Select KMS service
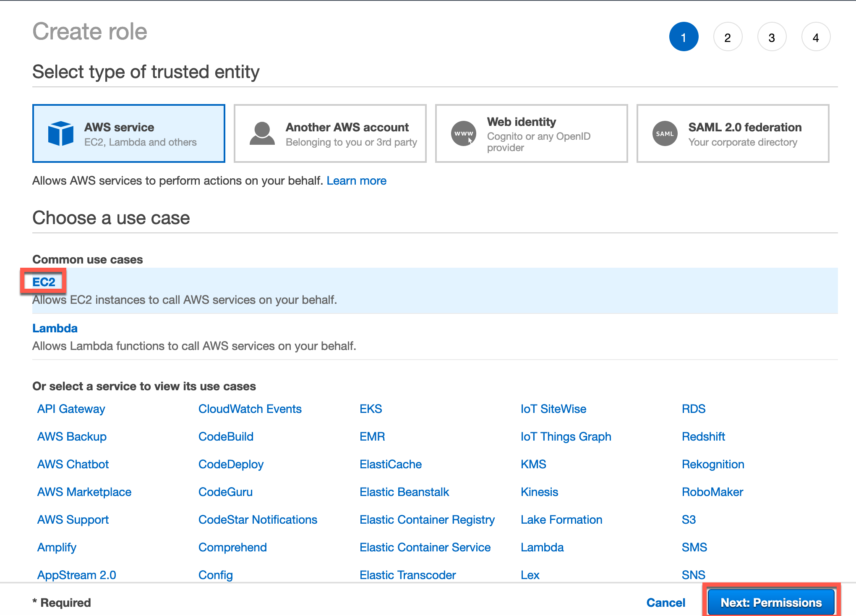Screen dimensions: 856x616 (x=534, y=464)
